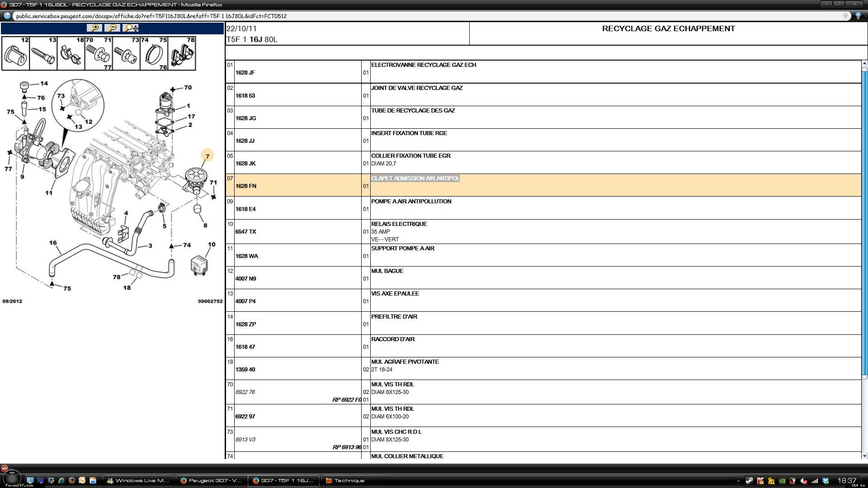Screen dimensions: 868x488
Task: Select the zoom-and-pan magnifier tool
Action: 131,28
